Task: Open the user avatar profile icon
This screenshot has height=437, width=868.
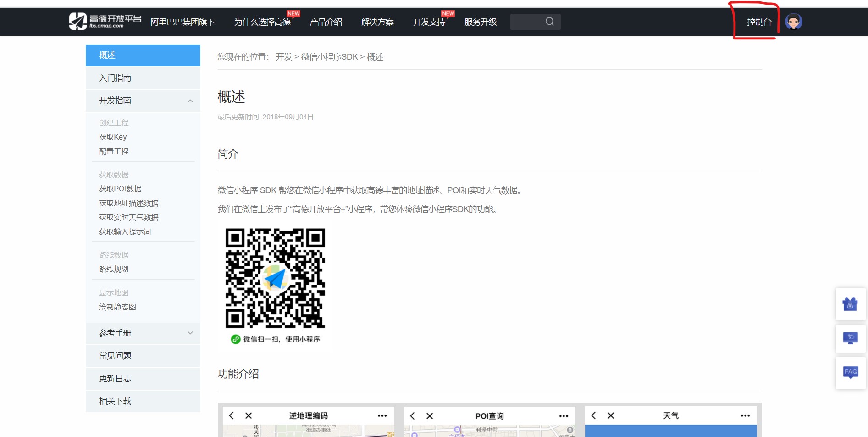Action: (x=793, y=22)
